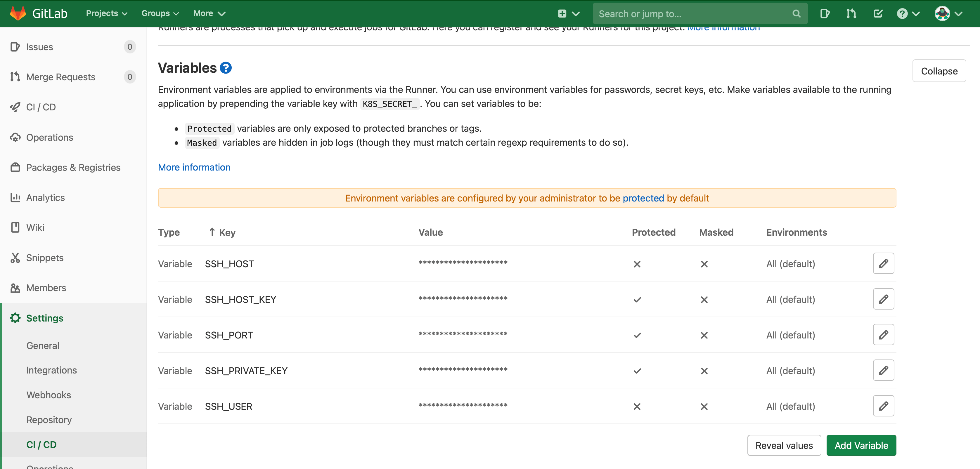Click the Add Variable button

(861, 445)
